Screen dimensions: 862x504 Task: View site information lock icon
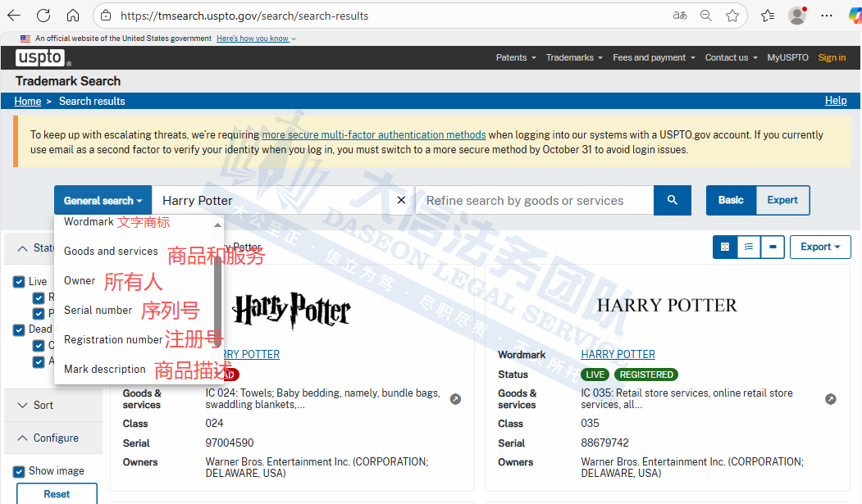tap(106, 16)
